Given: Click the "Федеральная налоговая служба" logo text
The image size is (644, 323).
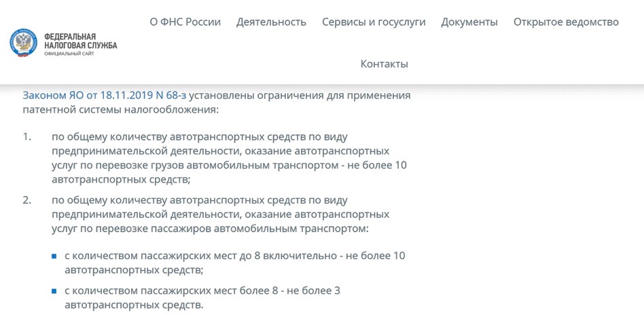Looking at the screenshot, I should click(x=79, y=41).
